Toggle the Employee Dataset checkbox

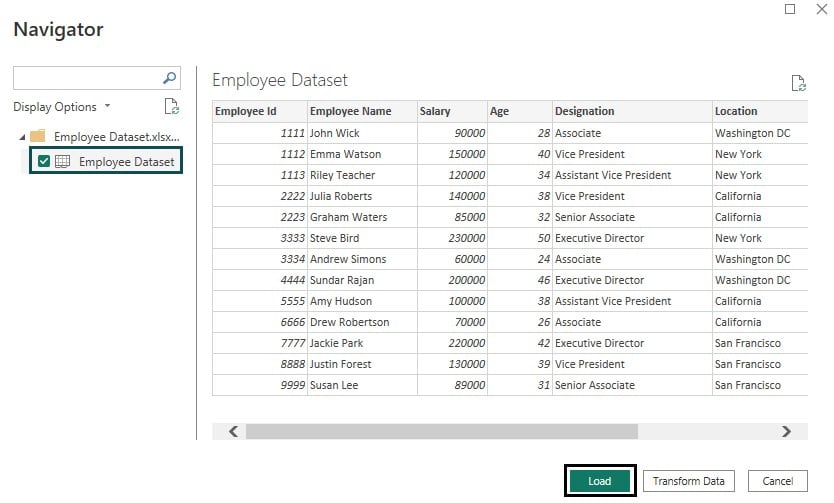(44, 161)
